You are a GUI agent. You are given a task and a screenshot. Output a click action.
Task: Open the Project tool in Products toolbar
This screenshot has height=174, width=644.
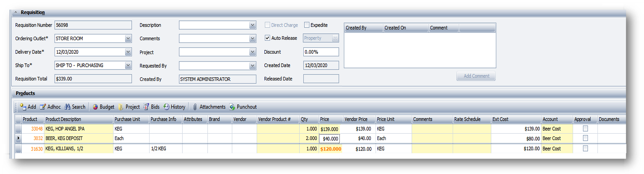coord(129,107)
